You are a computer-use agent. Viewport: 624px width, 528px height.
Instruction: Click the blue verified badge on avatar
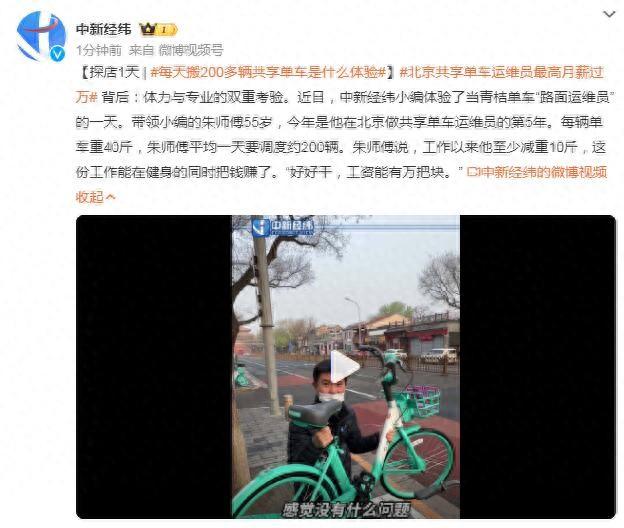[57, 53]
